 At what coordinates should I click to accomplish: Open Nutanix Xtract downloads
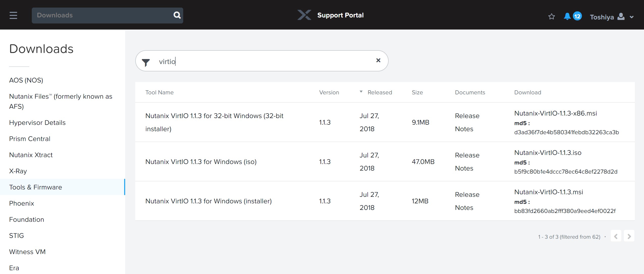pyautogui.click(x=31, y=155)
